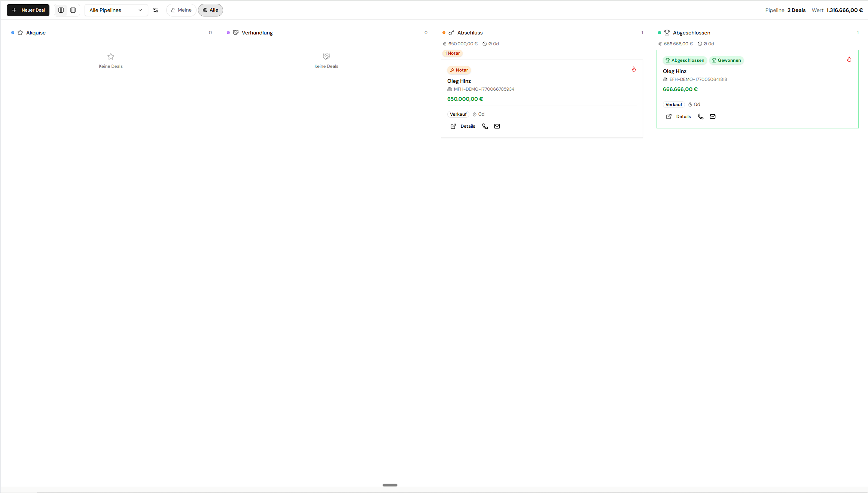
Task: Open the filter settings sliders icon
Action: [156, 10]
